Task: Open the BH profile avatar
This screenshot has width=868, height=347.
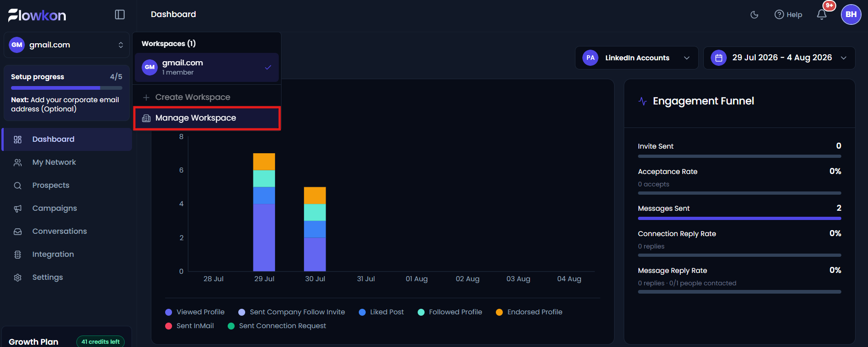Action: point(851,14)
